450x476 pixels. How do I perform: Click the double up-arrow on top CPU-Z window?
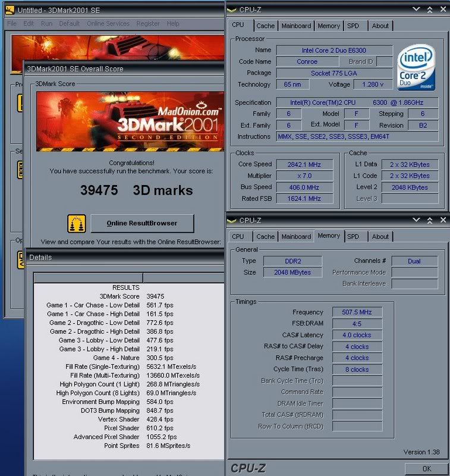tap(430, 10)
